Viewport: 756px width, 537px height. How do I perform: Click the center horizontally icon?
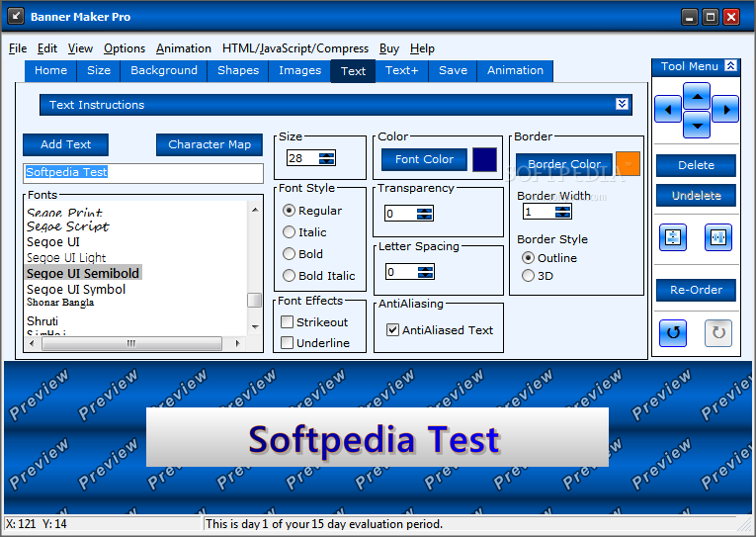pyautogui.click(x=717, y=237)
